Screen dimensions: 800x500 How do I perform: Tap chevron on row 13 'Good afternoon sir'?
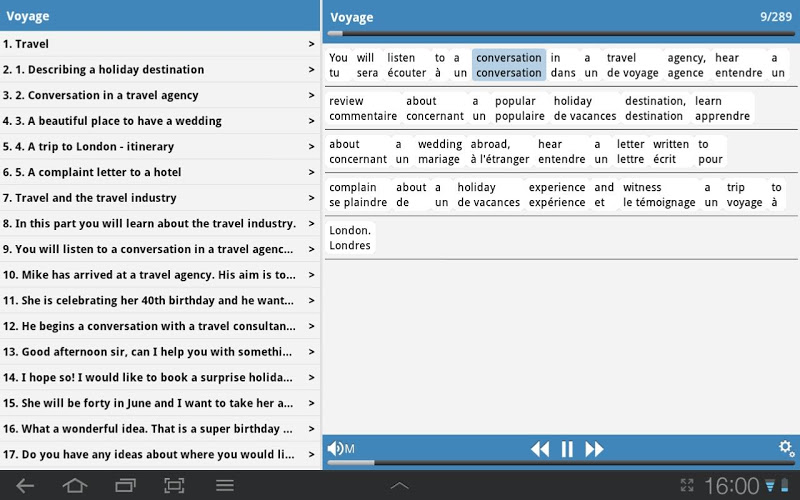[311, 352]
